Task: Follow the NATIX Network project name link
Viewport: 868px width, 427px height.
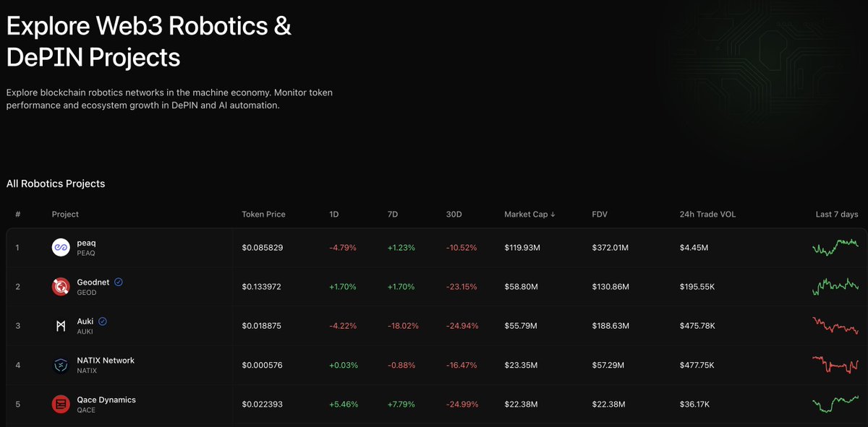Action: click(107, 360)
